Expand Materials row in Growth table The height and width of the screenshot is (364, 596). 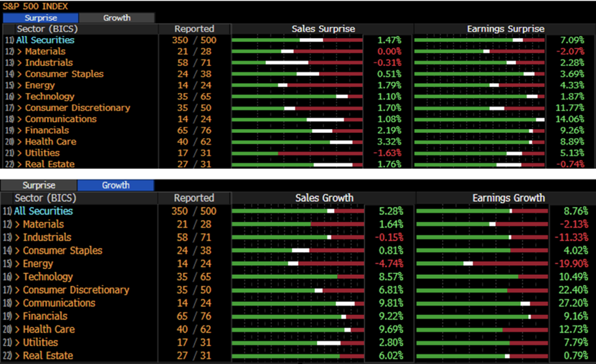tap(18, 224)
